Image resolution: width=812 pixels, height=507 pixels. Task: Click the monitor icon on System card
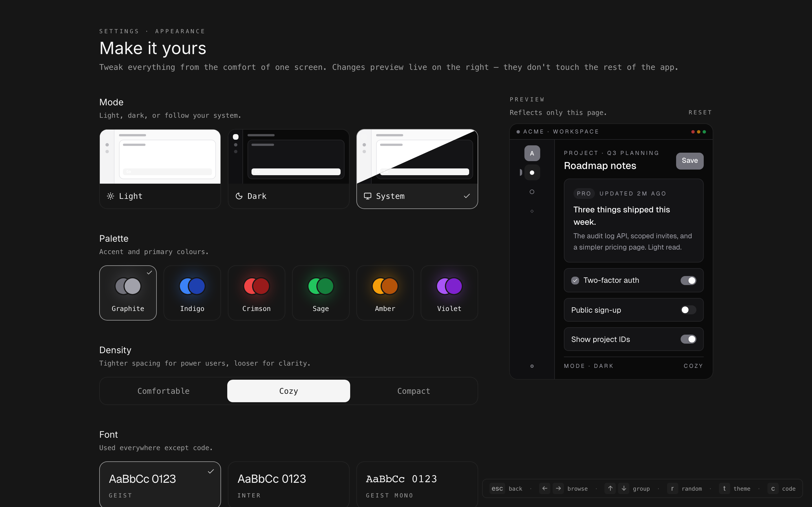coord(367,196)
